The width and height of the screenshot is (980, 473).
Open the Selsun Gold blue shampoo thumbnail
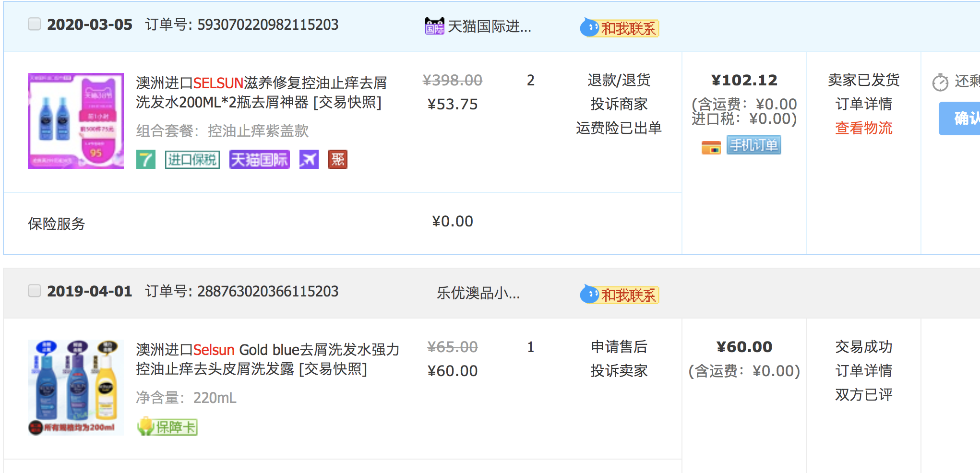point(76,388)
